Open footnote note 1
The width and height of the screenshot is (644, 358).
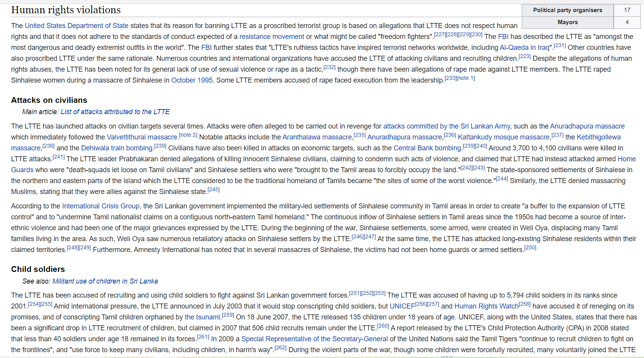[x=466, y=78]
